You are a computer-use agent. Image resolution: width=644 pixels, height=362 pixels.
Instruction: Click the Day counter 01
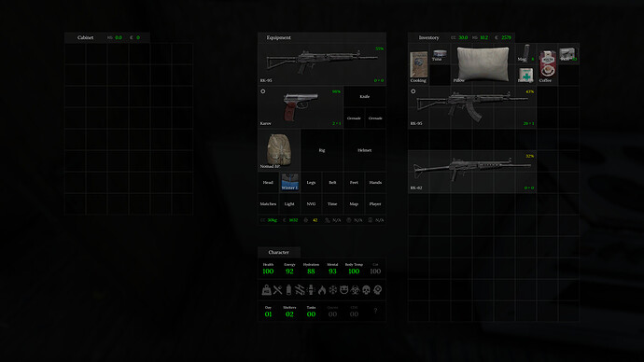268,314
